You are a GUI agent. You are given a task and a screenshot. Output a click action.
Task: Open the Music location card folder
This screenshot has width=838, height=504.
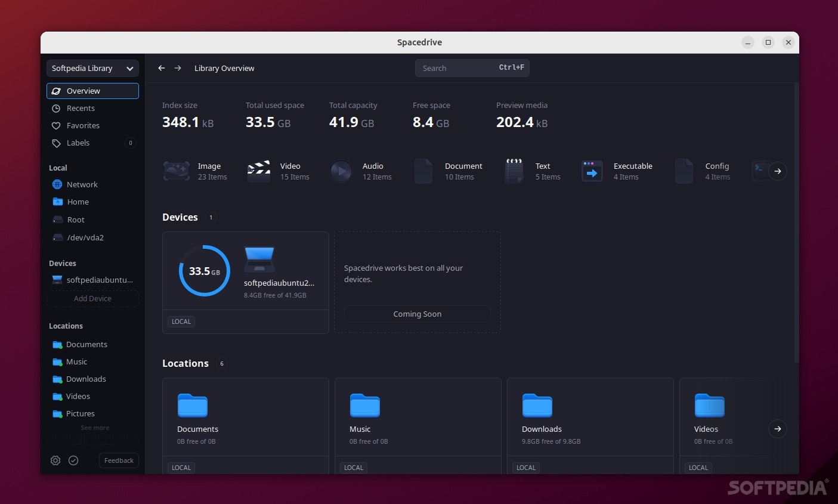pos(365,406)
